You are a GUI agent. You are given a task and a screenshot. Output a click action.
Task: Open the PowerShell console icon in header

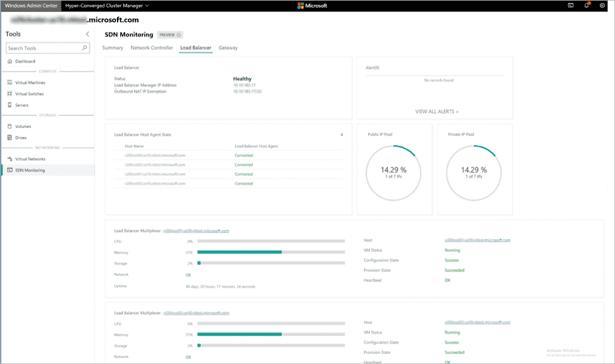click(571, 5)
